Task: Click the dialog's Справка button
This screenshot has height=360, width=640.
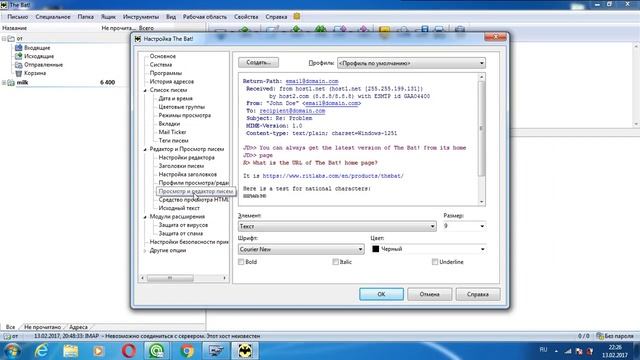Action: pyautogui.click(x=478, y=294)
